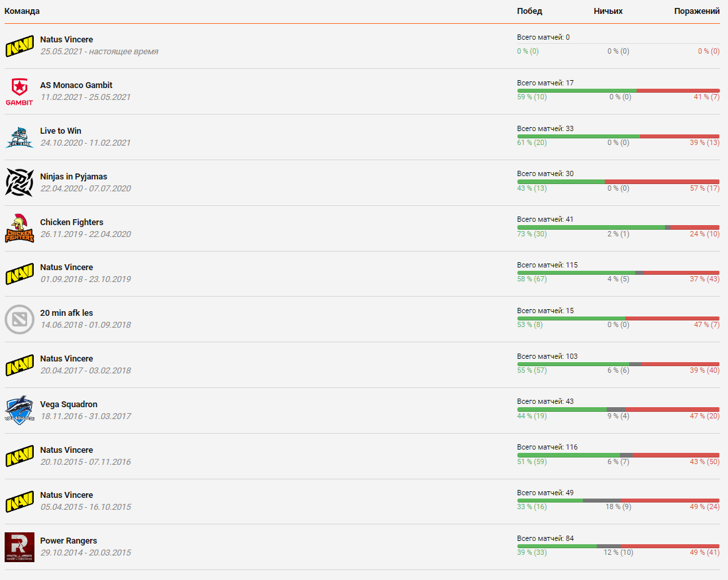The image size is (728, 580).
Task: Click the text 'Всего матчей: 0'
Action: pos(543,37)
